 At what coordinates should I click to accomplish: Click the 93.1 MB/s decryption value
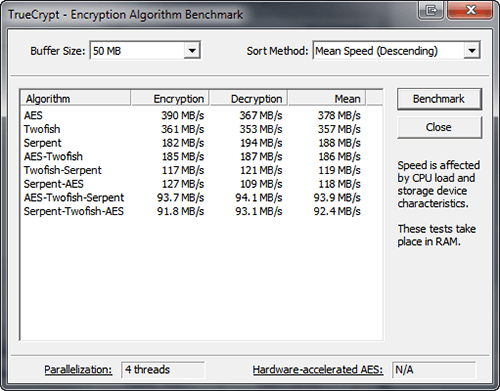[x=259, y=211]
